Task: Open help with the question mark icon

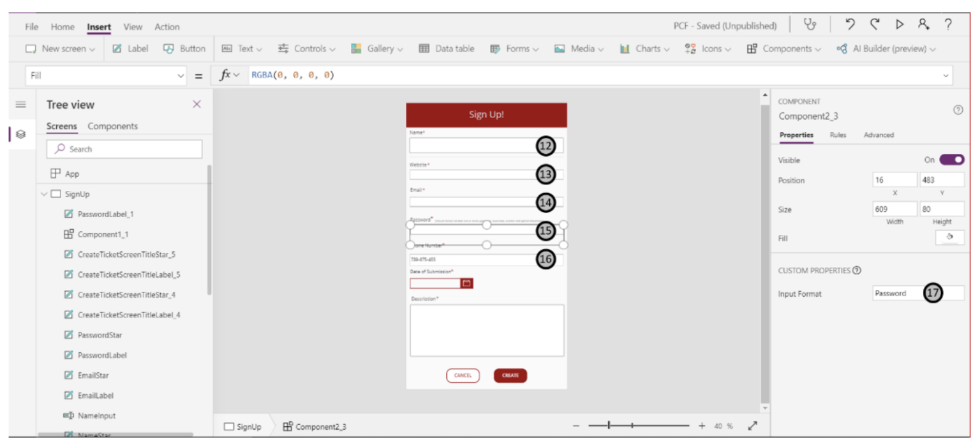Action: click(x=949, y=26)
